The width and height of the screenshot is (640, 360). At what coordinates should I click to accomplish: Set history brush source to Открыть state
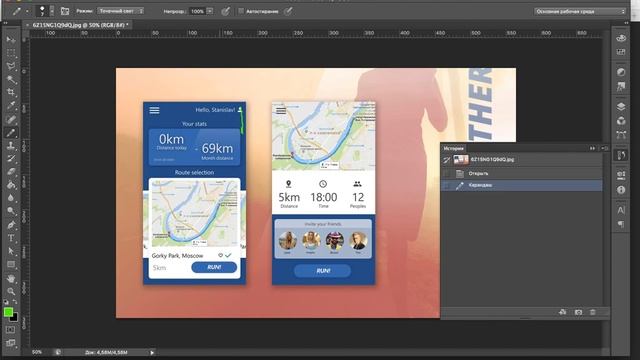tap(447, 173)
